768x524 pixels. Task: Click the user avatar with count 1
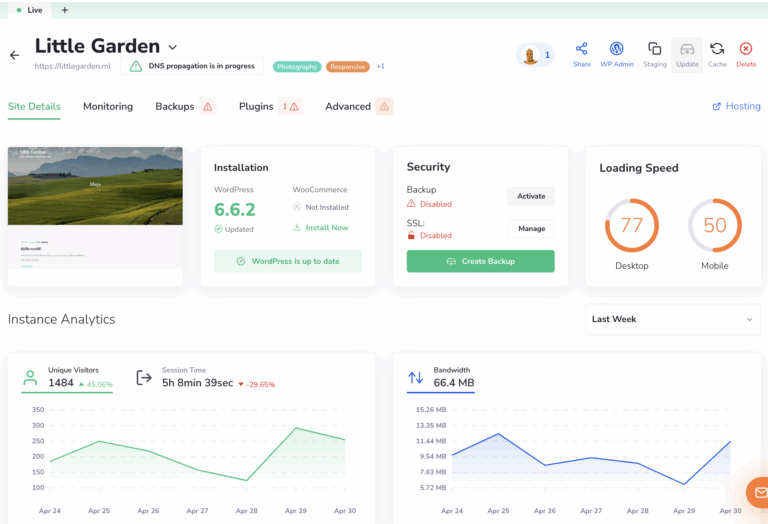tap(535, 55)
